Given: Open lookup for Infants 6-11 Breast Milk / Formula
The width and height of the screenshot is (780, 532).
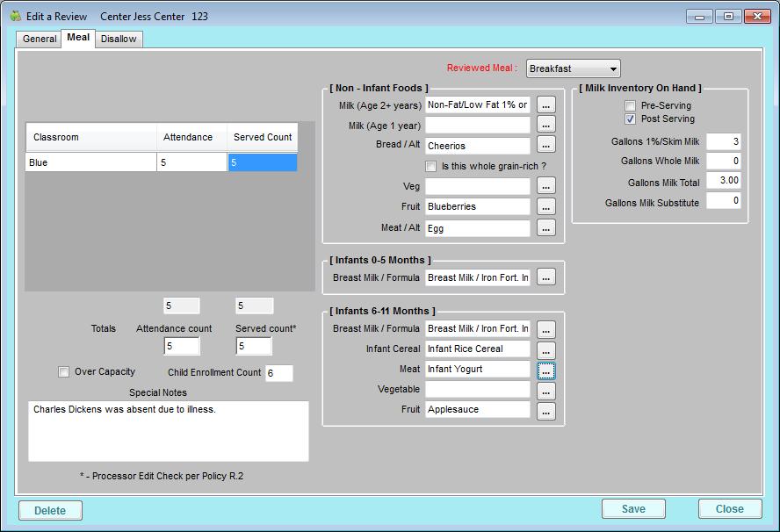Looking at the screenshot, I should click(545, 329).
